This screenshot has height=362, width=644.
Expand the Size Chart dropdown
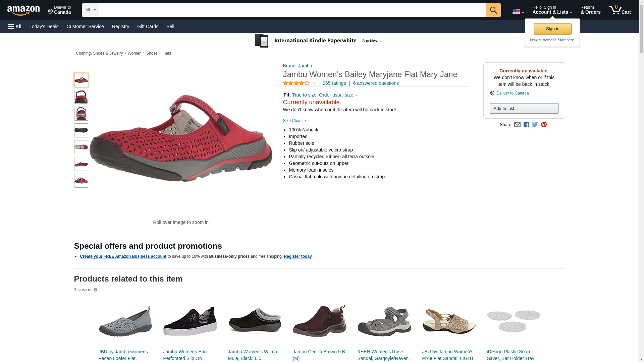295,121
